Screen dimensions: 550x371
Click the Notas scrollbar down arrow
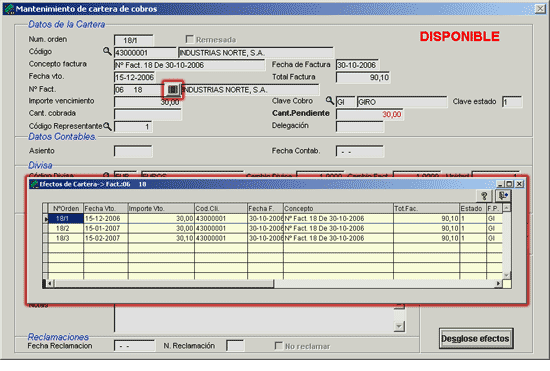[x=399, y=326]
